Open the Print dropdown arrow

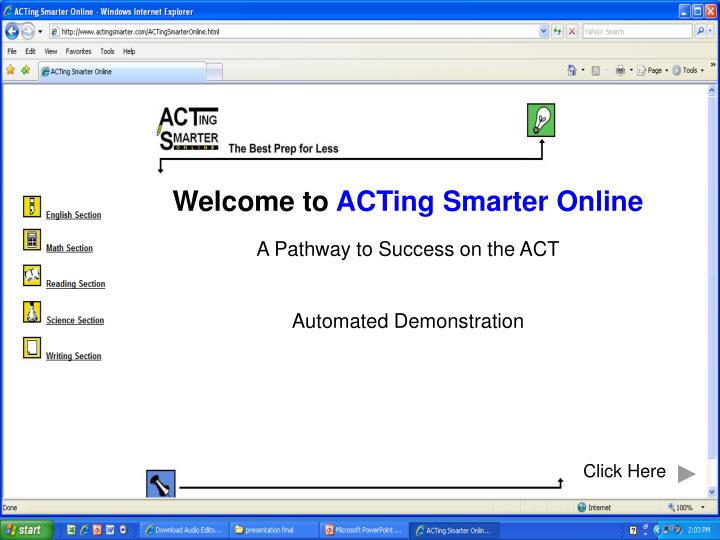(631, 70)
